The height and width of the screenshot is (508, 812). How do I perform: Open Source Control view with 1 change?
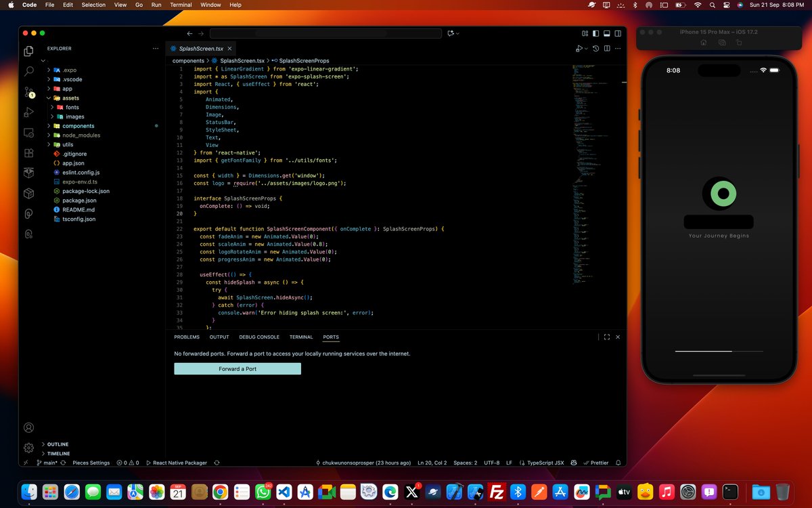click(28, 91)
